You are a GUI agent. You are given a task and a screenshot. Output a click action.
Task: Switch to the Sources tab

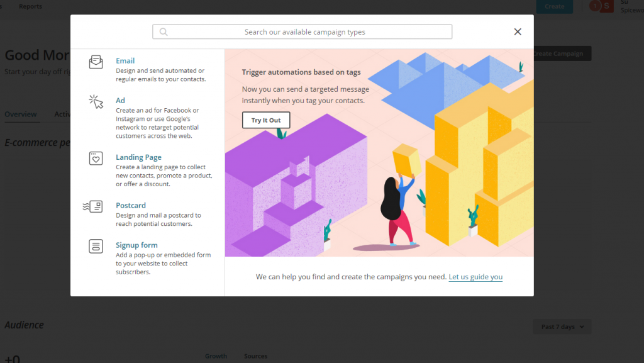pos(255,356)
